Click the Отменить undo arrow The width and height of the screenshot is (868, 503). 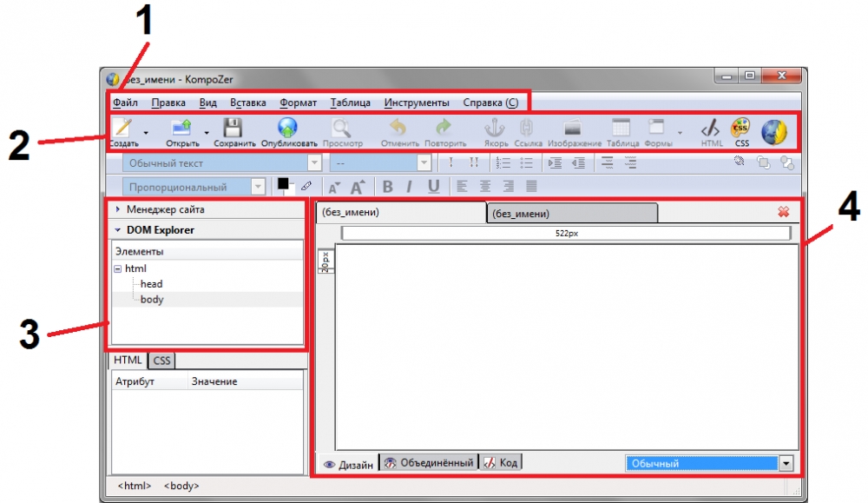[x=398, y=128]
